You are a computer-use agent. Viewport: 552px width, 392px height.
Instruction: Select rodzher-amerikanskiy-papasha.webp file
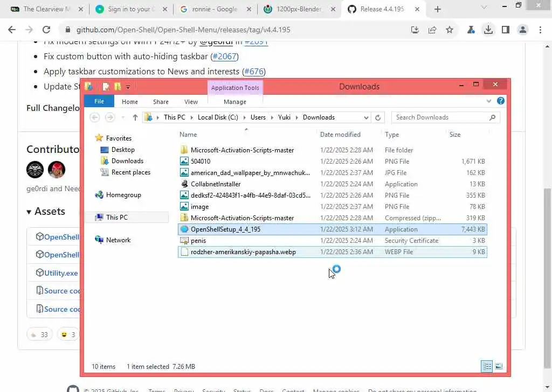(x=332, y=252)
